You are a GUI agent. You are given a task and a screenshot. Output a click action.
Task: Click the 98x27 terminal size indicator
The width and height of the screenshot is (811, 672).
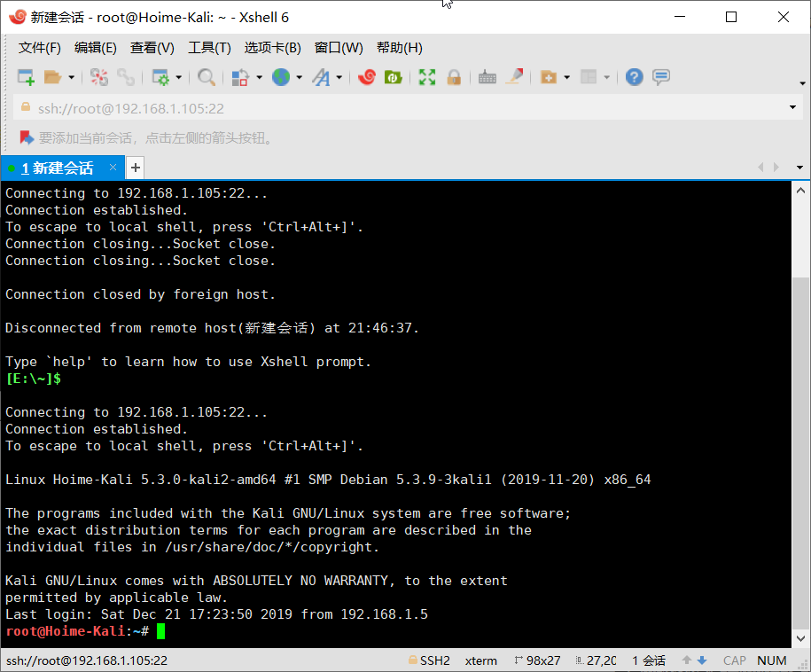pos(537,660)
